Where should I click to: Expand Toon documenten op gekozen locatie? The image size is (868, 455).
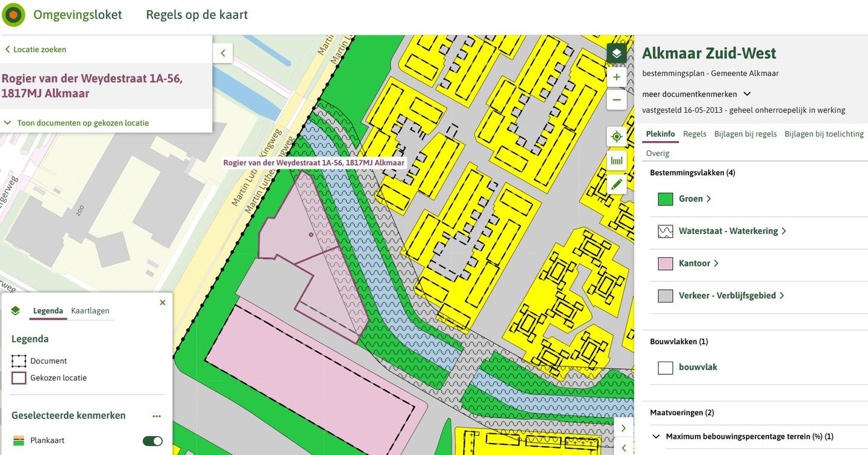(77, 123)
